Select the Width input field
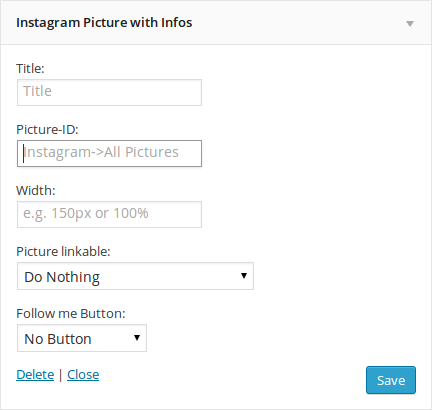Image resolution: width=432 pixels, height=410 pixels. point(109,214)
